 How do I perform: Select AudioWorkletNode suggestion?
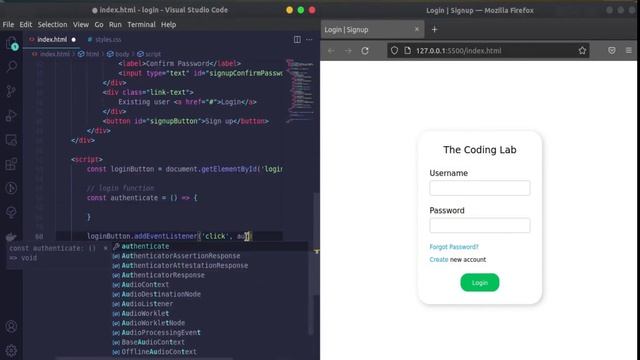tap(210, 323)
